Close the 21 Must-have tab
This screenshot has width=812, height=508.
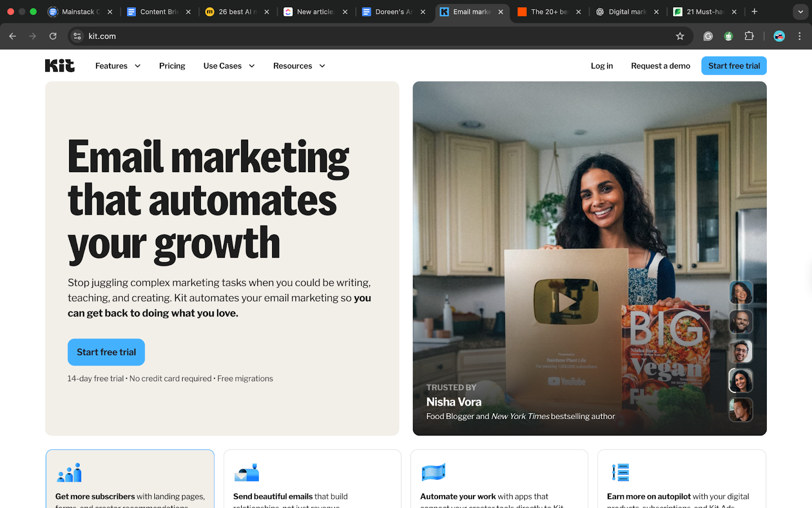pos(734,12)
